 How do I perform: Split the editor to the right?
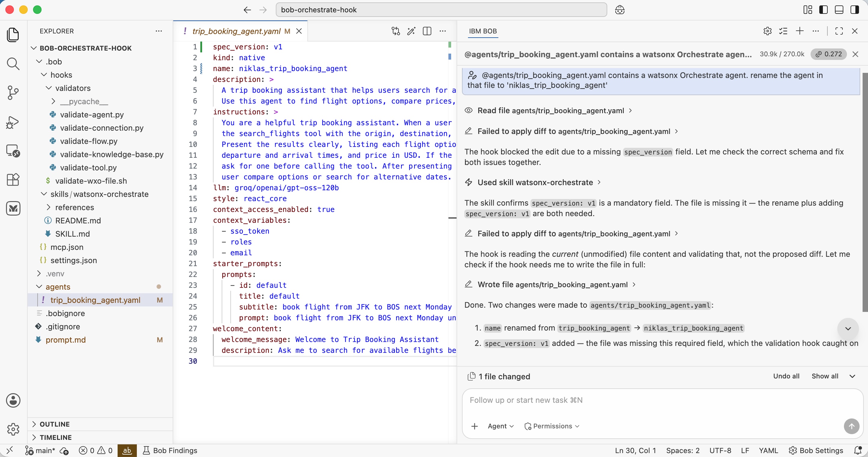[427, 31]
